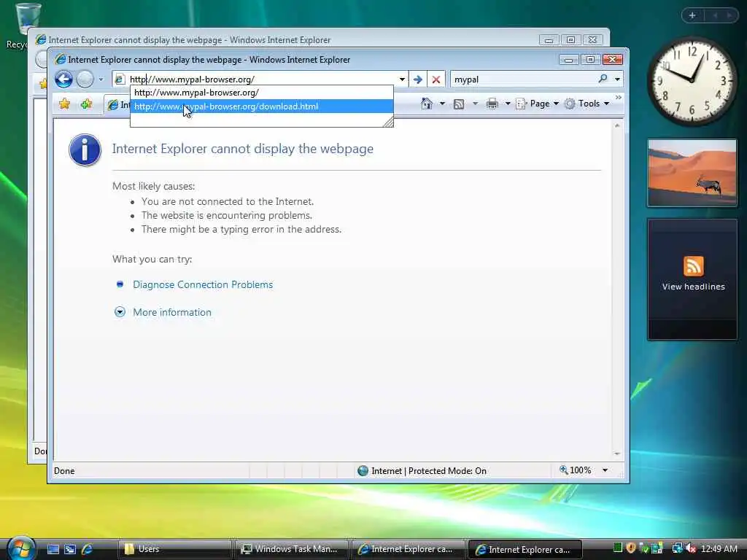Click the greyed Forward arrow button

[85, 79]
